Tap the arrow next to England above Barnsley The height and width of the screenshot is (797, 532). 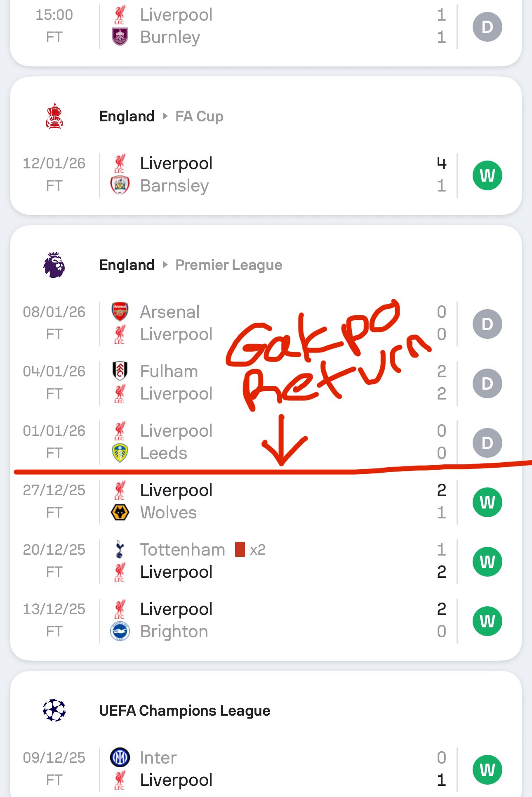(165, 116)
